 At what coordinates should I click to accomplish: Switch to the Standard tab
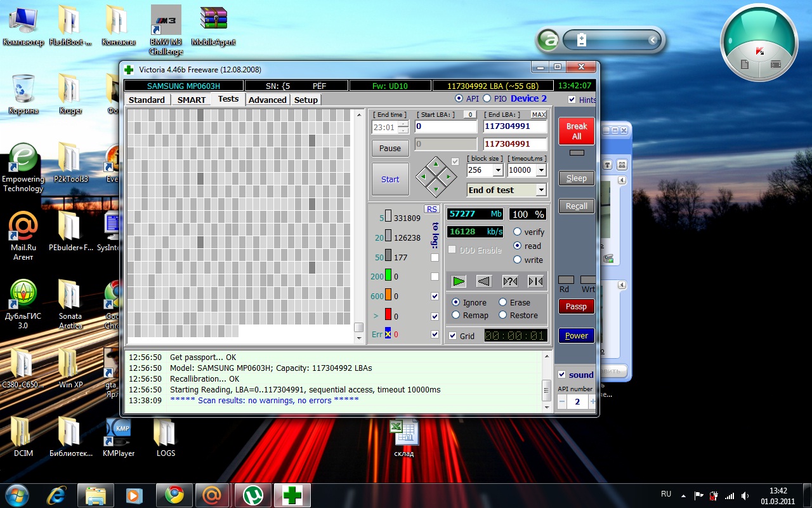pyautogui.click(x=147, y=100)
